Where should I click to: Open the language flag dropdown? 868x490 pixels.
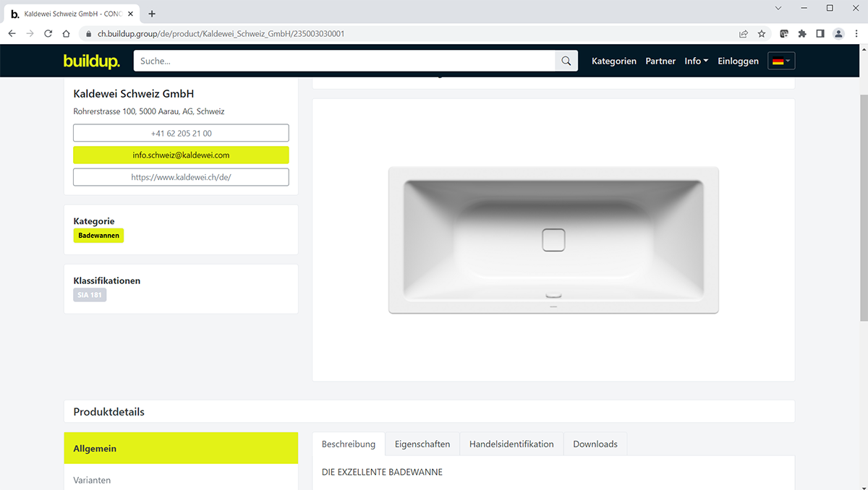click(x=781, y=61)
